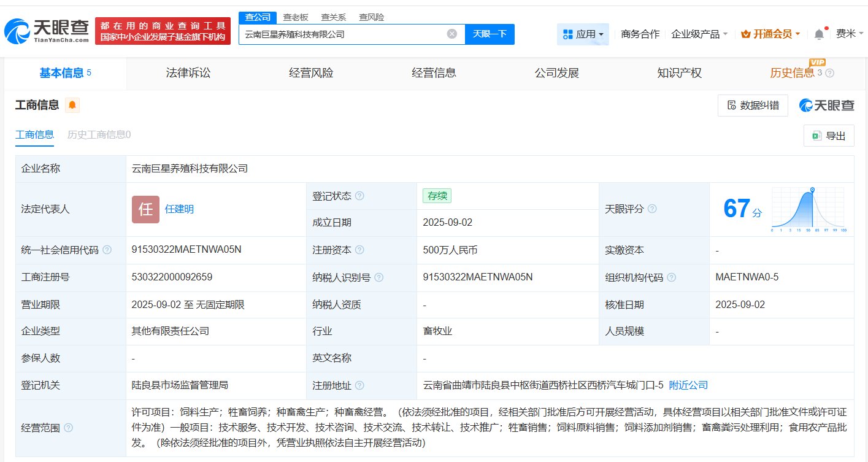The height and width of the screenshot is (462, 868).
Task: Open the notification bell
Action: (819, 34)
